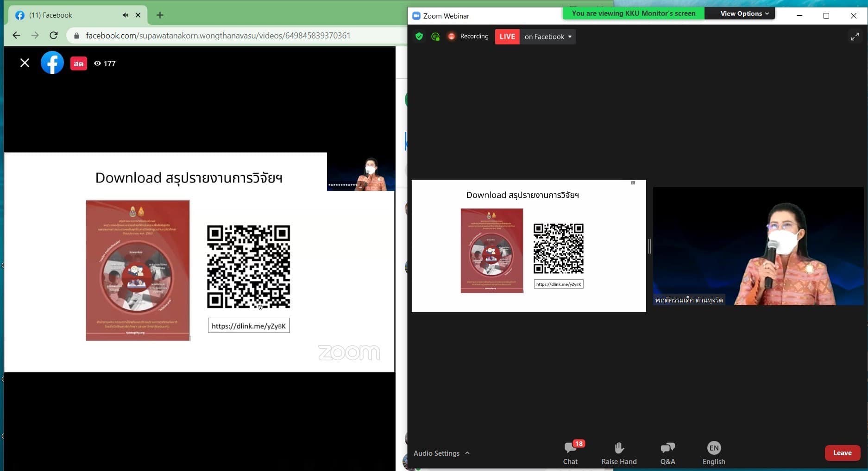
Task: Click the 18 unread chat badge
Action: [x=579, y=444]
